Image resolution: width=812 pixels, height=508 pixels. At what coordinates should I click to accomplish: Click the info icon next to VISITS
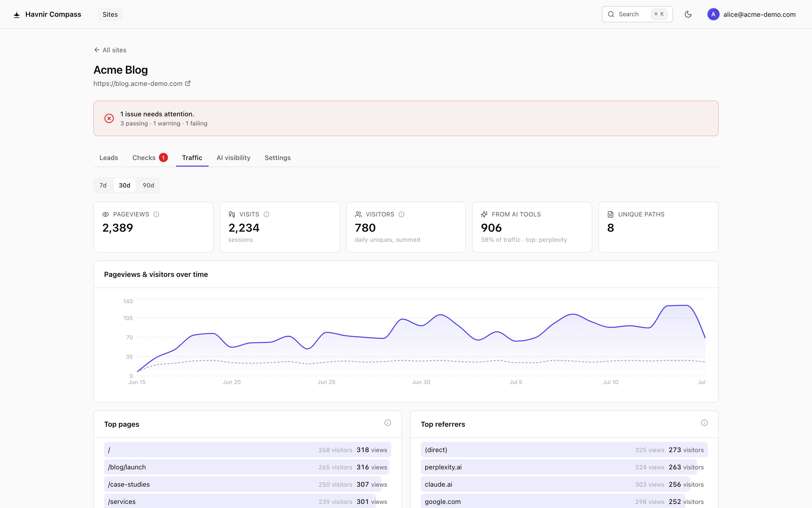(x=266, y=214)
